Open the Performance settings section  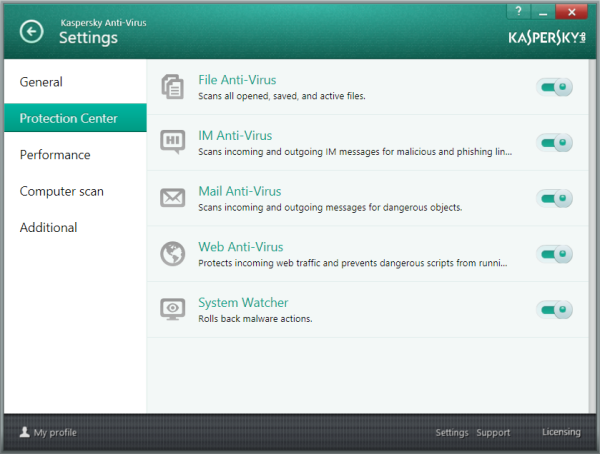[55, 155]
